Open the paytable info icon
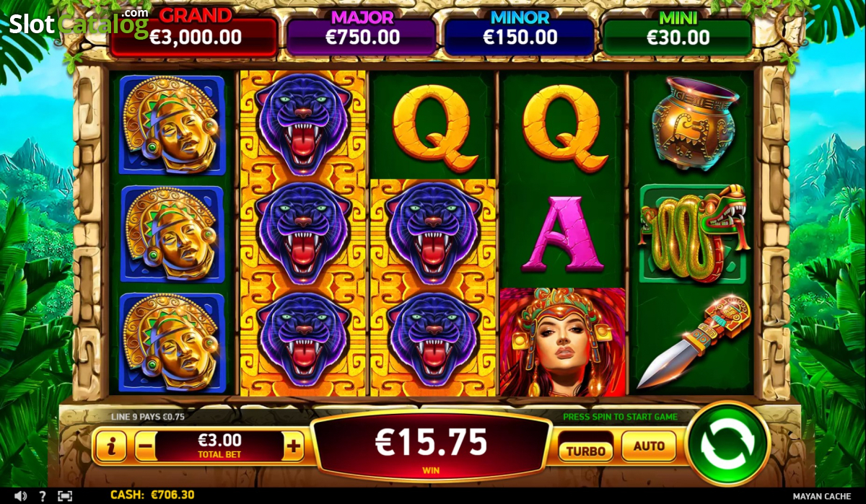This screenshot has width=866, height=504. point(111,447)
